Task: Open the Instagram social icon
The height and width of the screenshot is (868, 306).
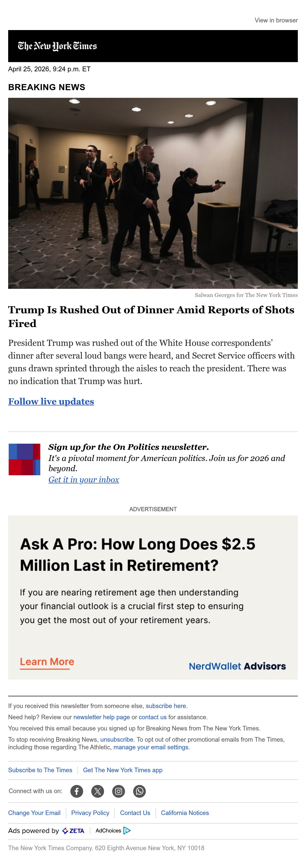Action: coord(118,791)
